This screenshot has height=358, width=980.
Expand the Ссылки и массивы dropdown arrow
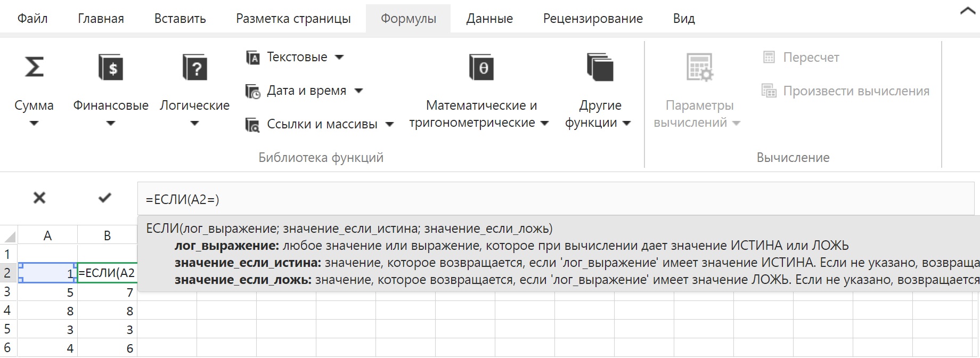(389, 125)
